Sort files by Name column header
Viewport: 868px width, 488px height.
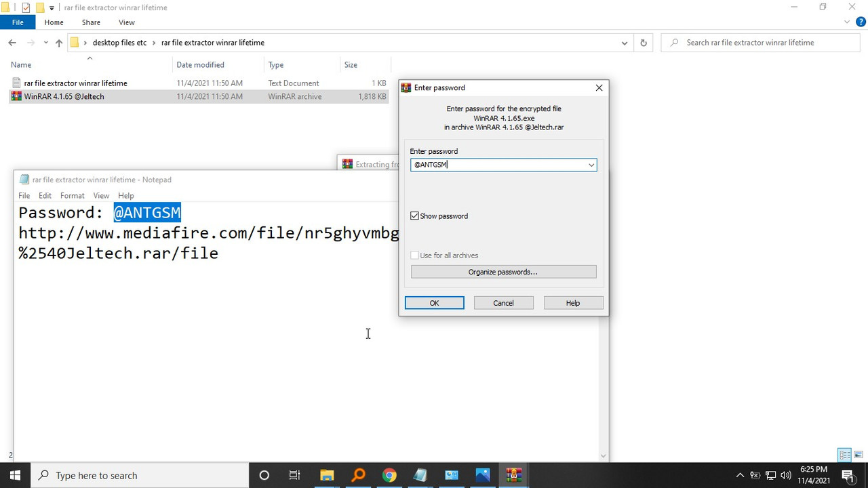(x=21, y=65)
